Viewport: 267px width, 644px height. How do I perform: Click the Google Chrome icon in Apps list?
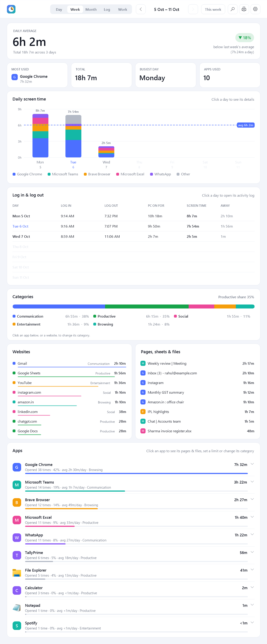pos(17,467)
